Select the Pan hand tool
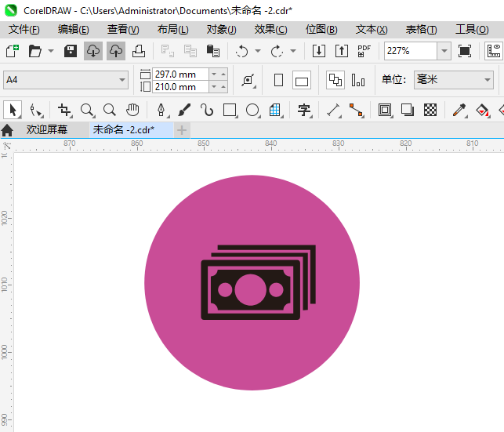This screenshot has width=504, height=432. click(132, 110)
